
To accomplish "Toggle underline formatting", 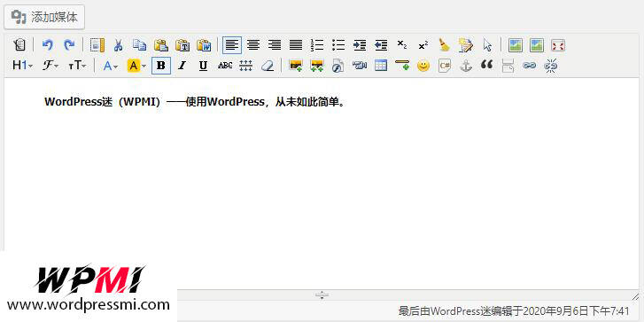I will tap(204, 66).
